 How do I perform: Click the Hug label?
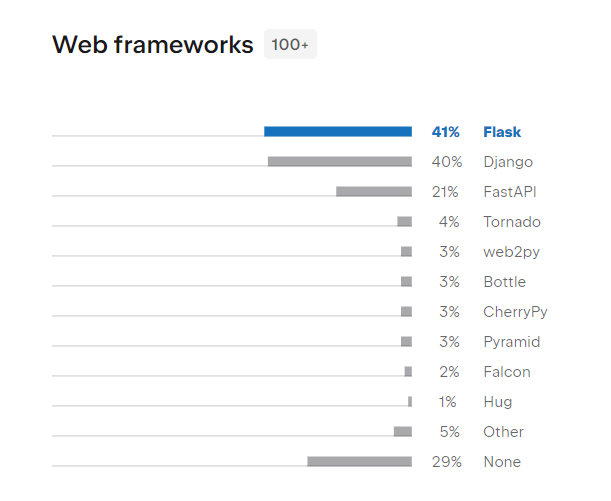498,402
